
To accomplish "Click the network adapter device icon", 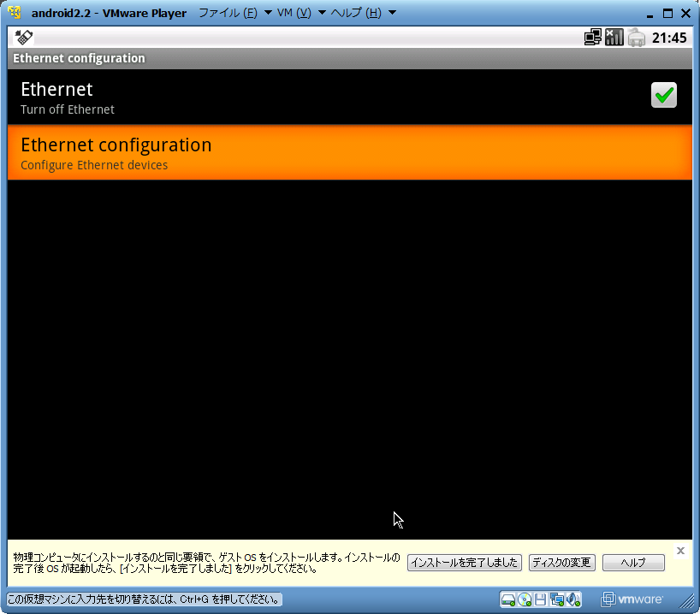I will [x=557, y=599].
